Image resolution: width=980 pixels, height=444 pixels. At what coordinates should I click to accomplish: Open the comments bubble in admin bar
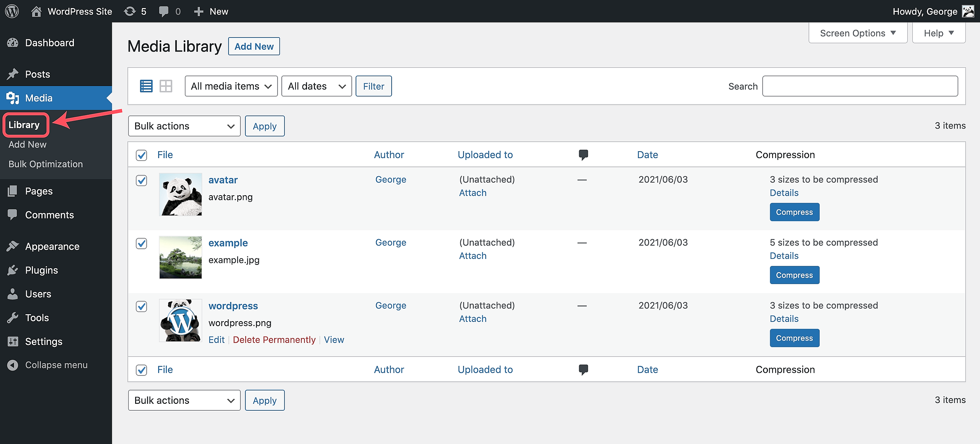170,11
